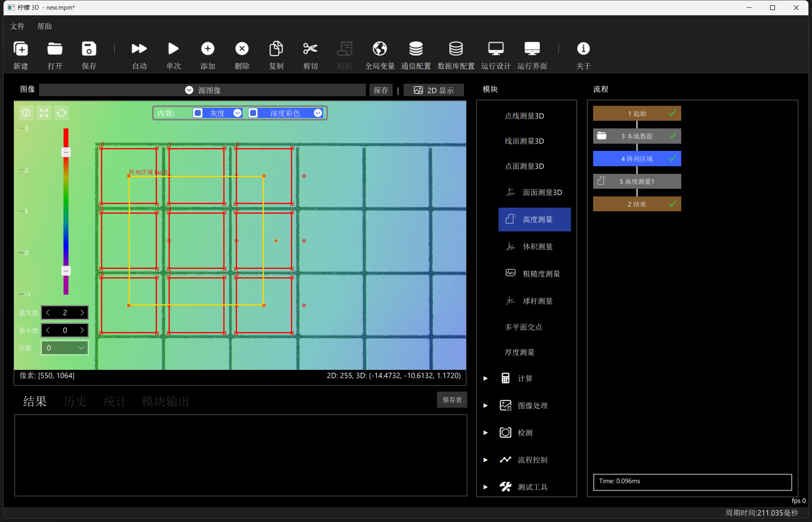This screenshot has height=522, width=812.
Task: Open the 位数 digits combo box
Action: (65, 348)
